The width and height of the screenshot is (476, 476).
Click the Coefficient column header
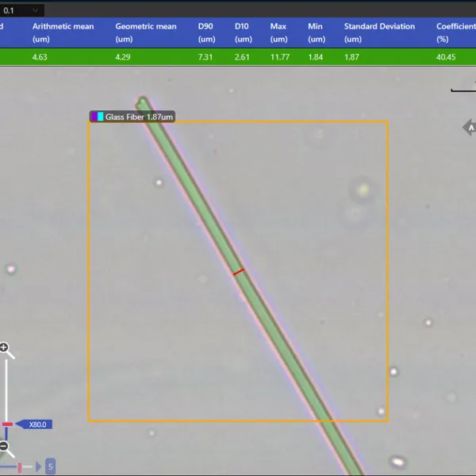[x=456, y=33]
